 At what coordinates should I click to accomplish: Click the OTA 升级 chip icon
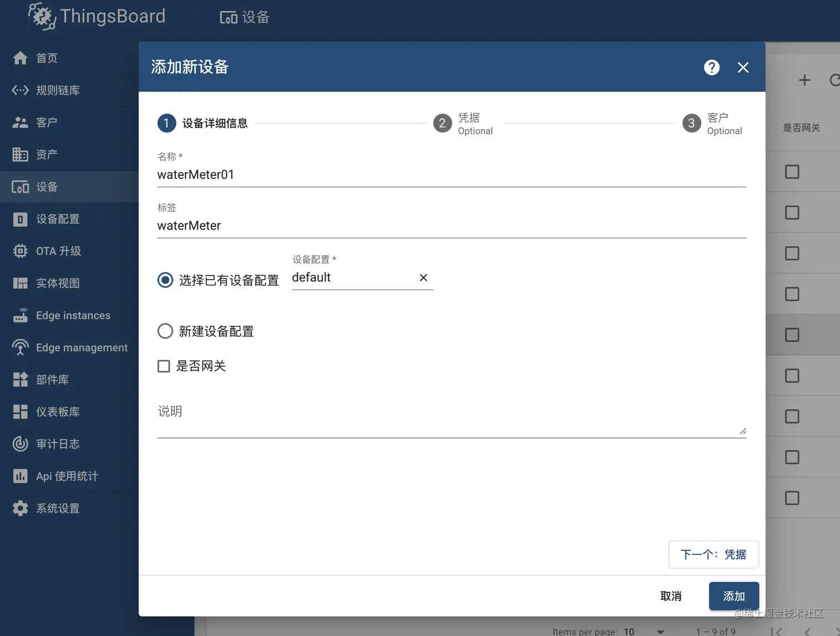pos(20,251)
